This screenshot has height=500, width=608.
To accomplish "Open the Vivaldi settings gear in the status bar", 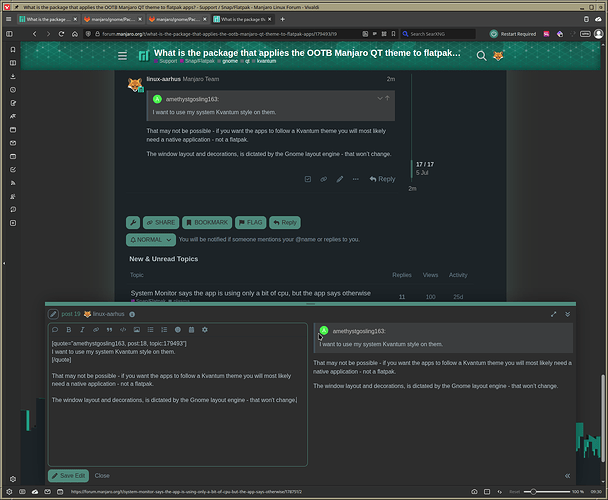I will [x=9, y=491].
